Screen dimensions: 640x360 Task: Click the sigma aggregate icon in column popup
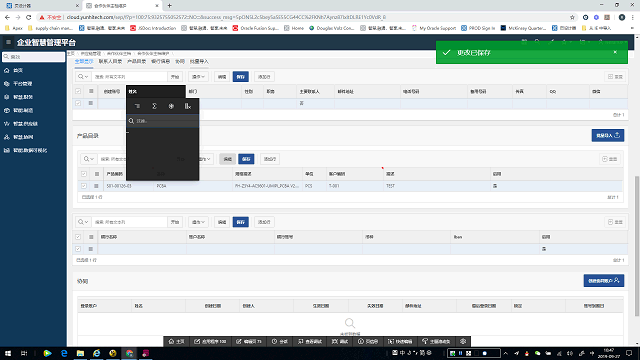tap(154, 106)
